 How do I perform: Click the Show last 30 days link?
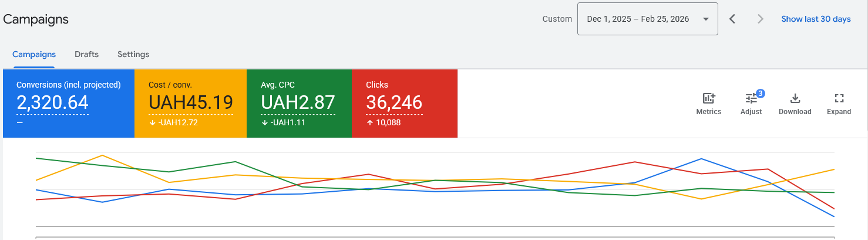pos(816,19)
